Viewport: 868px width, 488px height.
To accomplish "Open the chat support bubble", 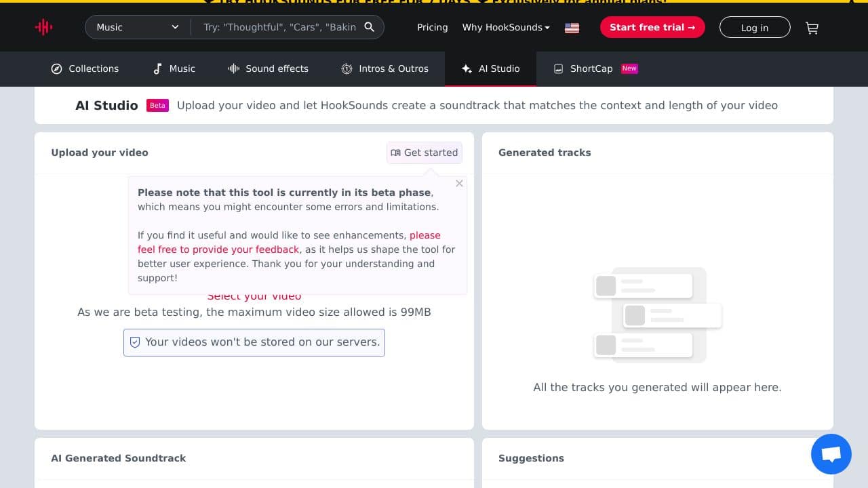I will (x=831, y=454).
